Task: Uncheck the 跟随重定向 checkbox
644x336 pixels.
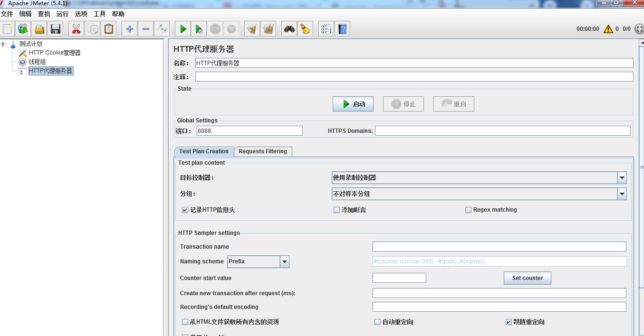Action: point(509,322)
